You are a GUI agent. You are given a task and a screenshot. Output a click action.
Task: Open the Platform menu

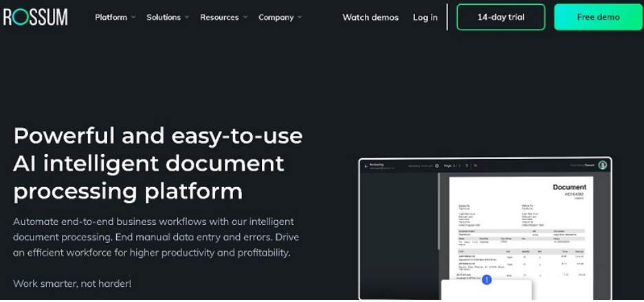pos(111,17)
